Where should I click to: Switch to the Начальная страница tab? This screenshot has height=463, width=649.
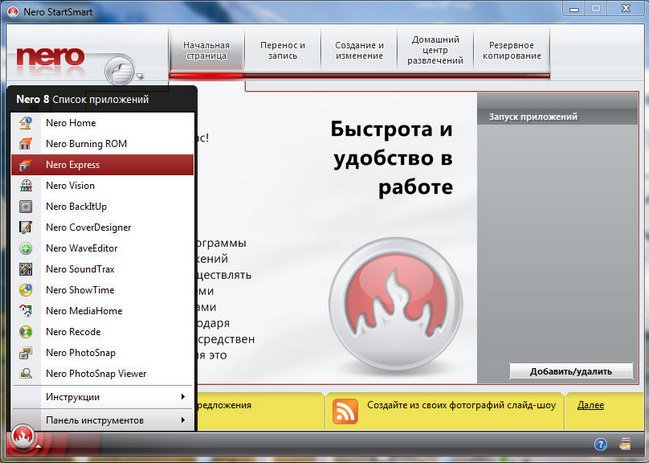[x=206, y=50]
